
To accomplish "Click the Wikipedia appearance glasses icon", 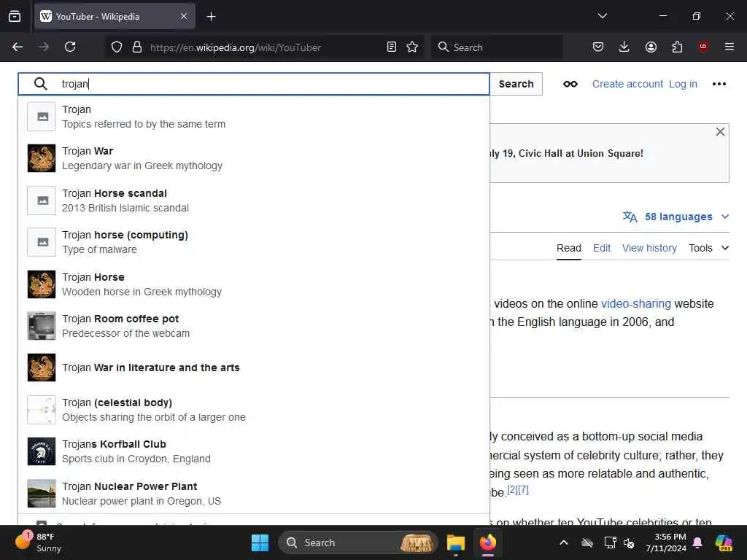I will (570, 84).
